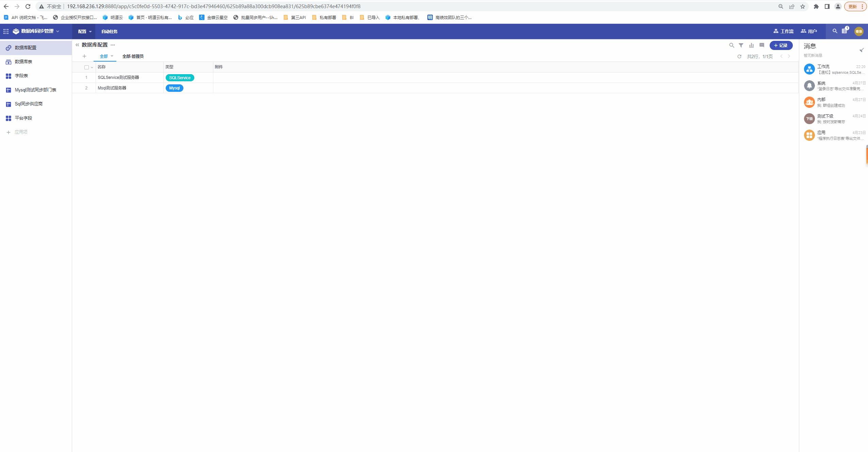Open 字段表 from the sidebar

tap(21, 76)
